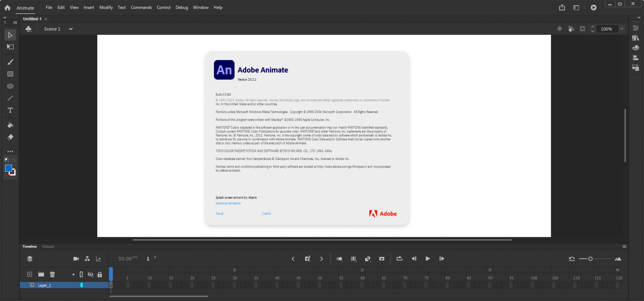Select the Selection arrow tool
This screenshot has height=301, width=644.
click(10, 35)
